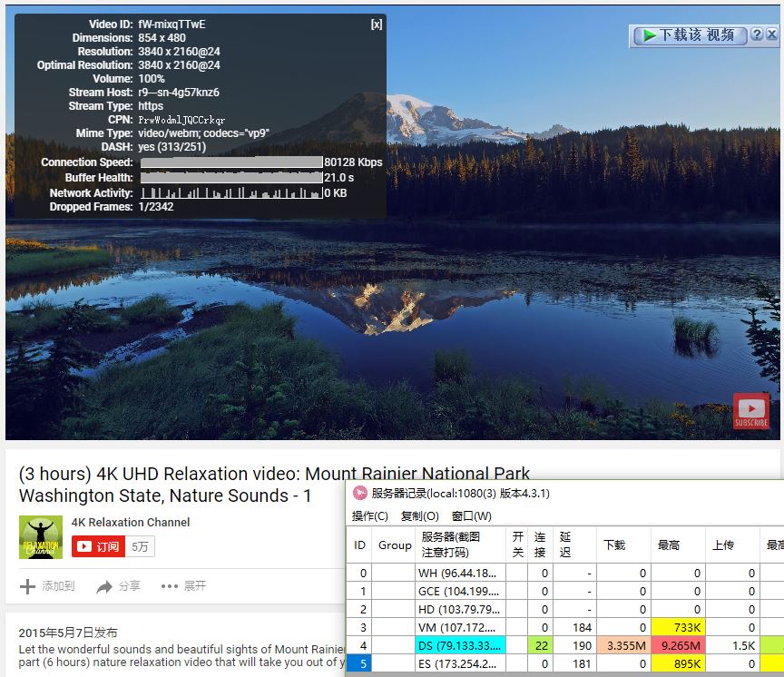This screenshot has height=677, width=784.
Task: Sort by the 下载 column header
Action: [x=614, y=545]
